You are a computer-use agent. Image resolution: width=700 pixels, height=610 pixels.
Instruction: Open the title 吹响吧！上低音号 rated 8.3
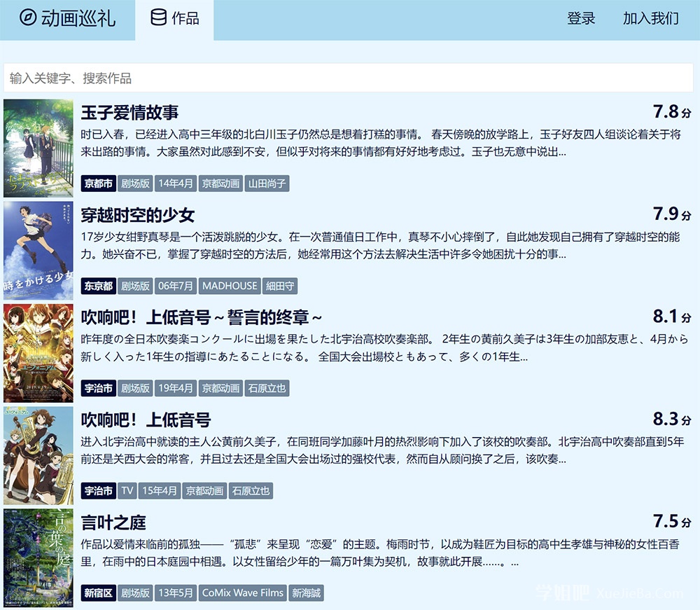(x=146, y=420)
